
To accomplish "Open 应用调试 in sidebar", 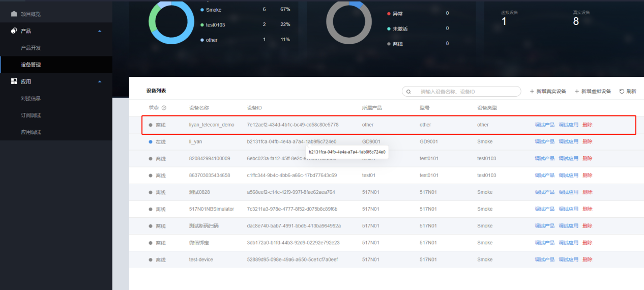I will pyautogui.click(x=31, y=132).
